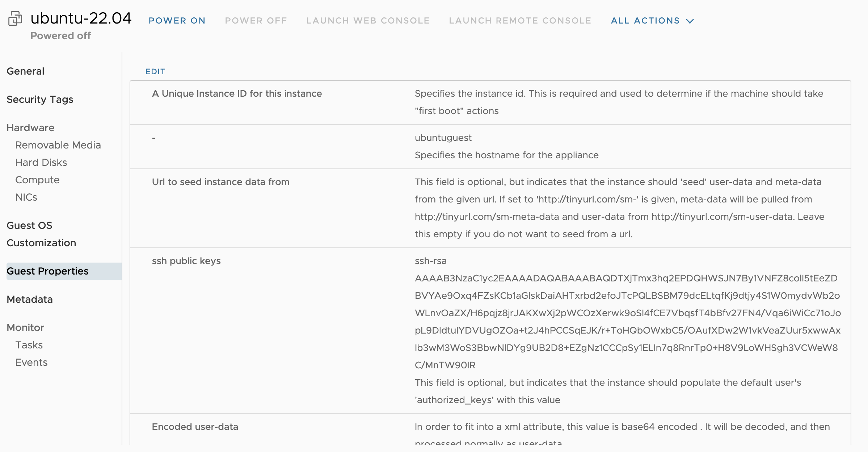The height and width of the screenshot is (452, 868).
Task: Select Guest Properties tab
Action: (47, 271)
